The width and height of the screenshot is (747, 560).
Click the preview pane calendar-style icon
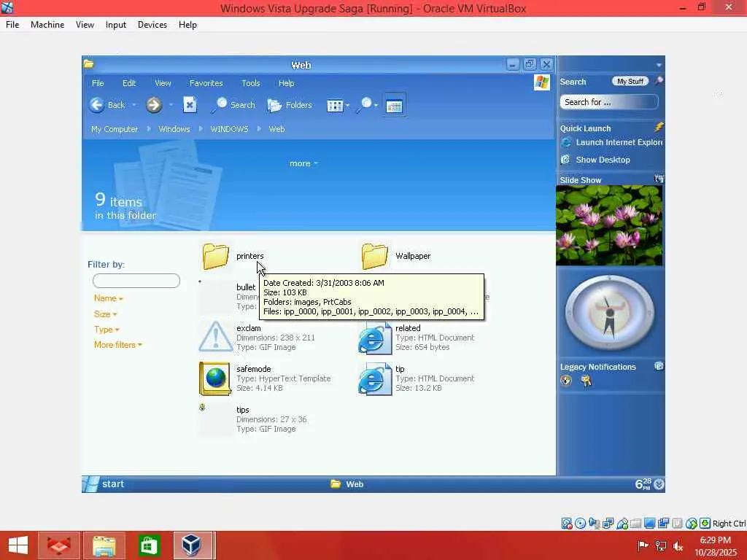tap(394, 105)
